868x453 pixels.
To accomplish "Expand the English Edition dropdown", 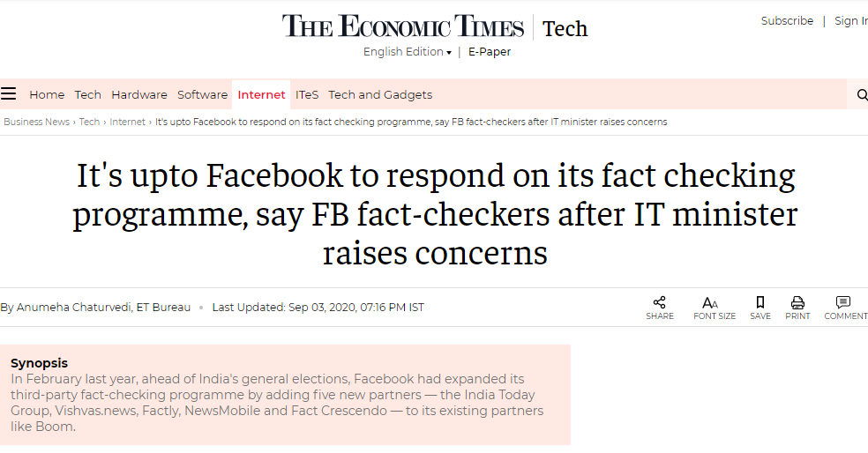I will pos(407,51).
